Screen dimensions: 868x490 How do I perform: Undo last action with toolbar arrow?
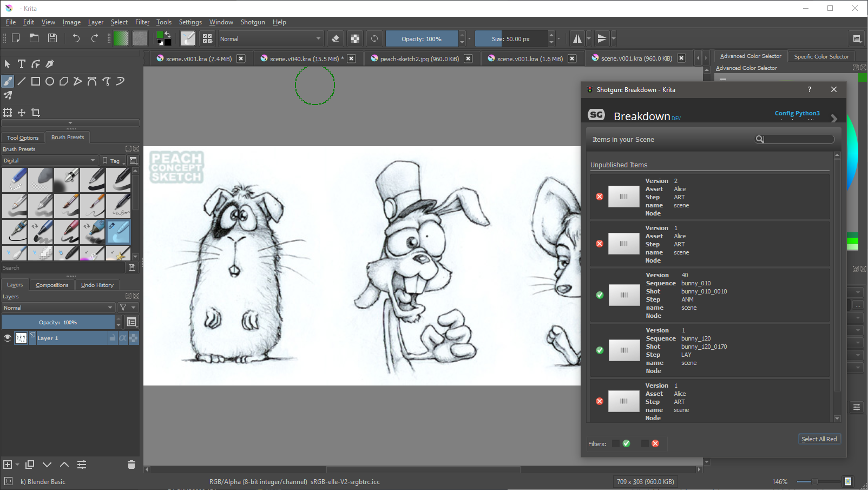coord(76,38)
